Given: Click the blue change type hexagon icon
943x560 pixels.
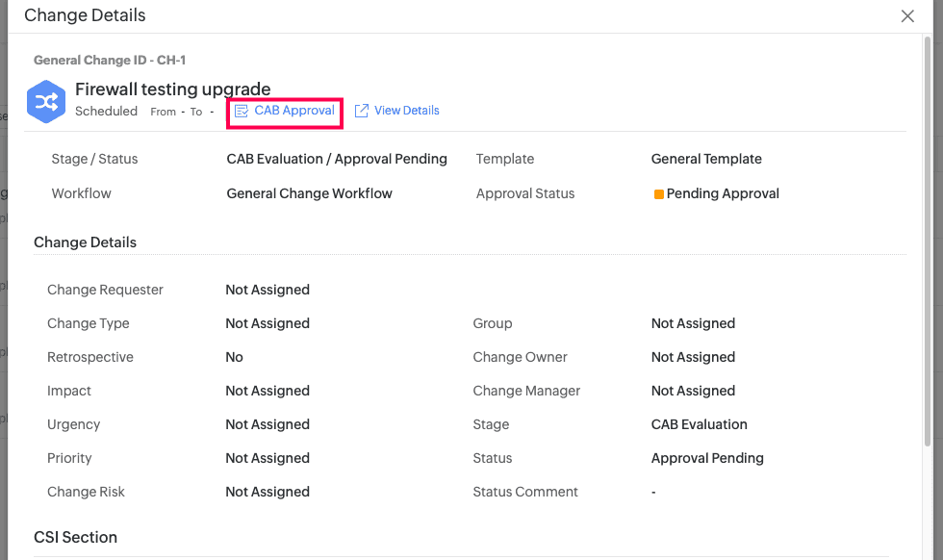Looking at the screenshot, I should (x=46, y=102).
